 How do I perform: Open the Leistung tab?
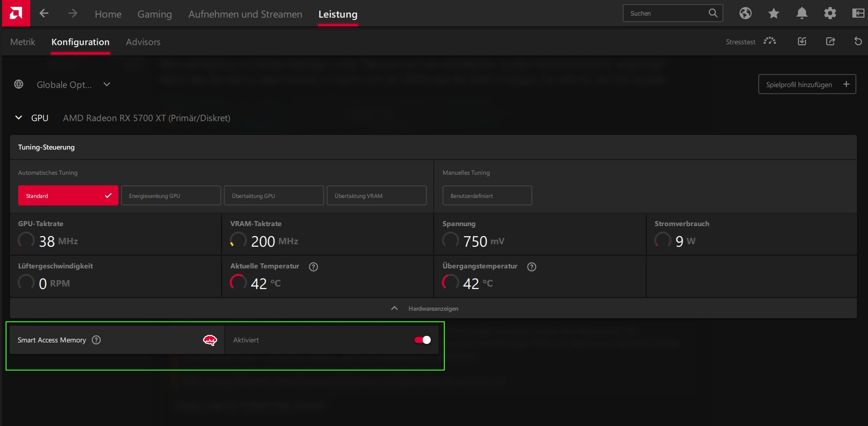click(x=338, y=14)
